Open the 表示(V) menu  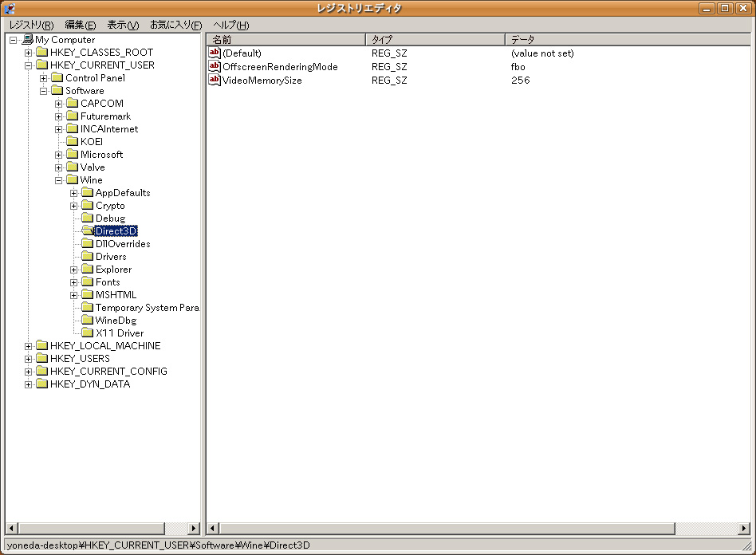[123, 25]
